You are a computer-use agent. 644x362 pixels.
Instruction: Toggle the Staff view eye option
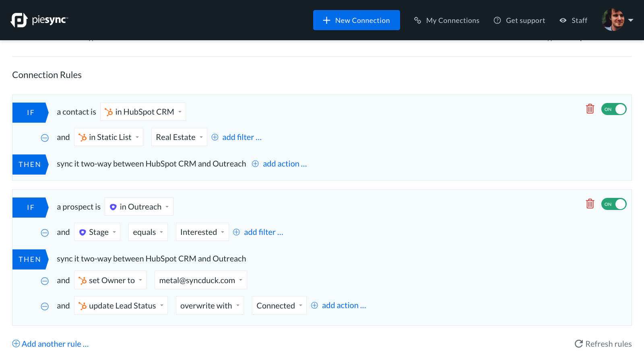573,21
